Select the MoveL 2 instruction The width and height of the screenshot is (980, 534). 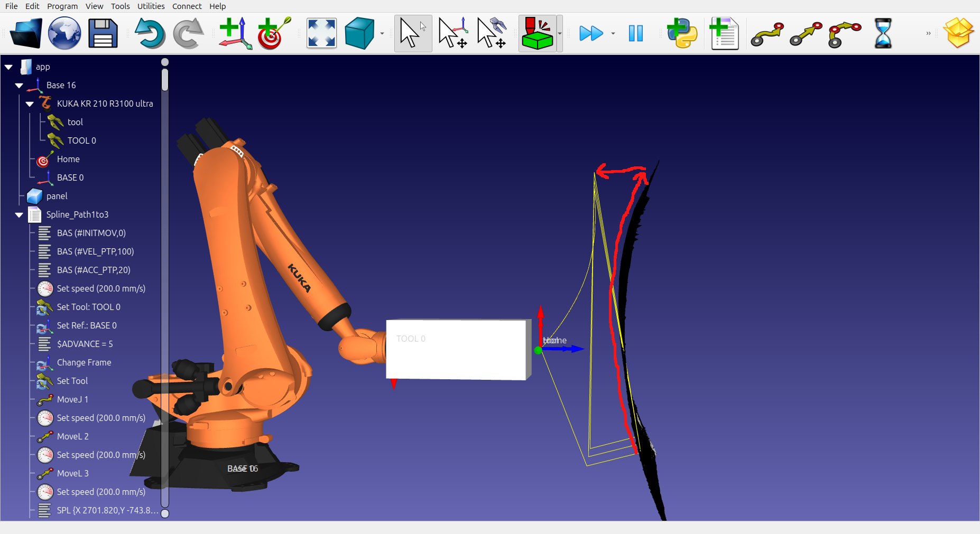72,436
